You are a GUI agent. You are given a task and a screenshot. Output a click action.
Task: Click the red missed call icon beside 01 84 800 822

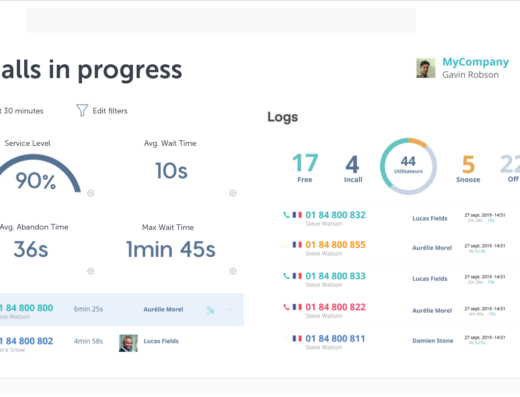click(286, 307)
